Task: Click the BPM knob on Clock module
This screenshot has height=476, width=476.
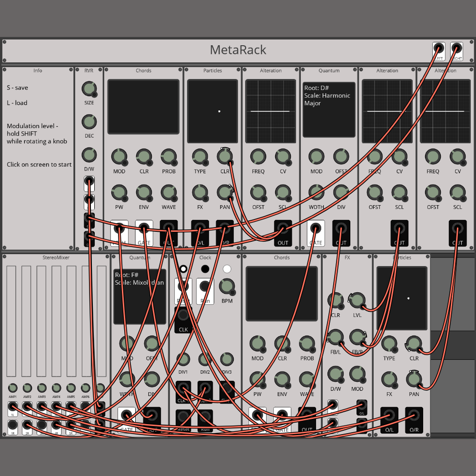Action: coord(227,287)
